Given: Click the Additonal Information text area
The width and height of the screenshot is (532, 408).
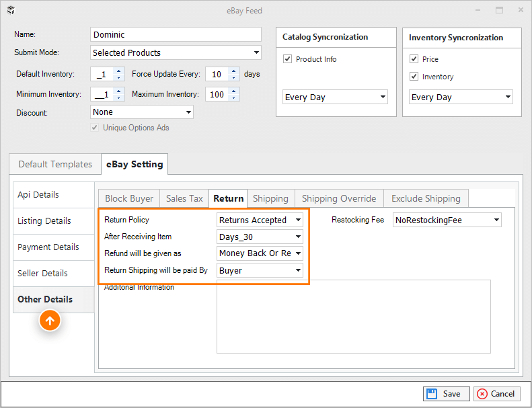Looking at the screenshot, I should click(354, 317).
